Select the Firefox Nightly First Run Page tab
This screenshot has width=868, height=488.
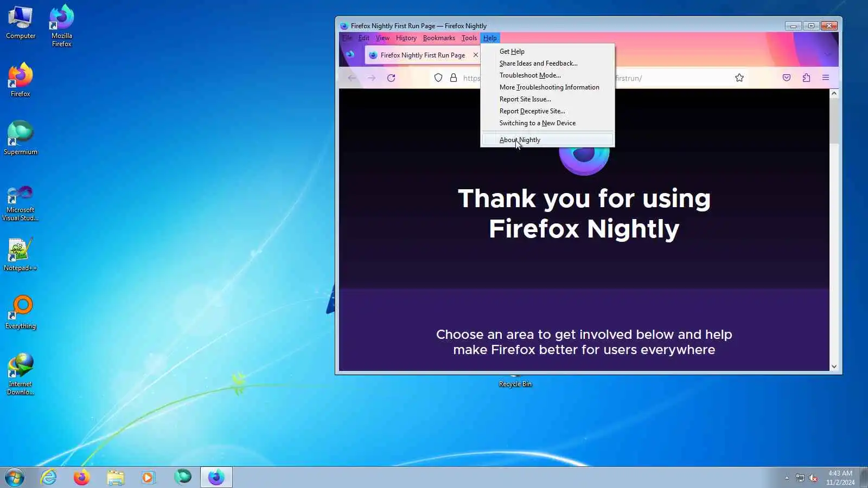click(423, 55)
